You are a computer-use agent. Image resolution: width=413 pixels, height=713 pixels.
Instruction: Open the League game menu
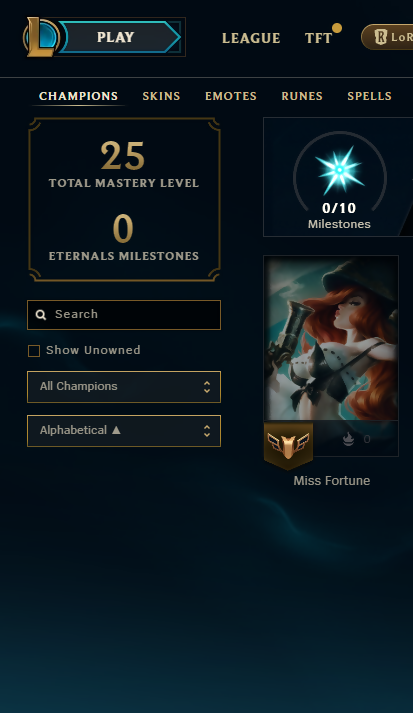(x=251, y=38)
